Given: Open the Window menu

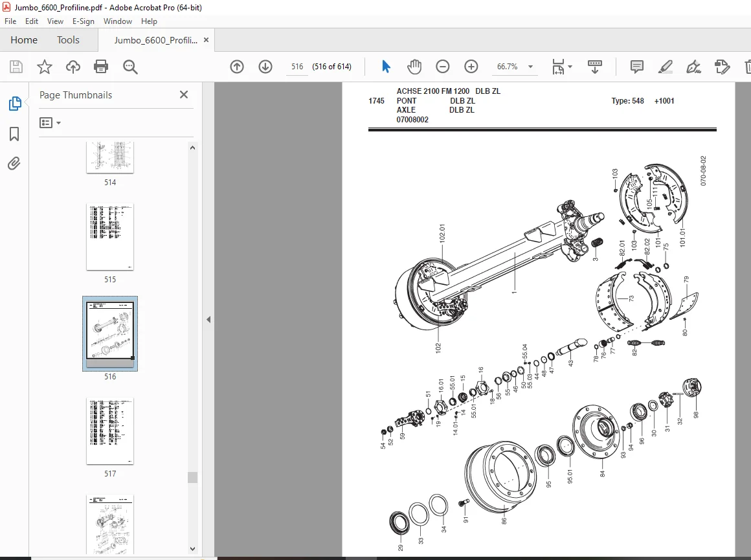Looking at the screenshot, I should click(x=118, y=21).
